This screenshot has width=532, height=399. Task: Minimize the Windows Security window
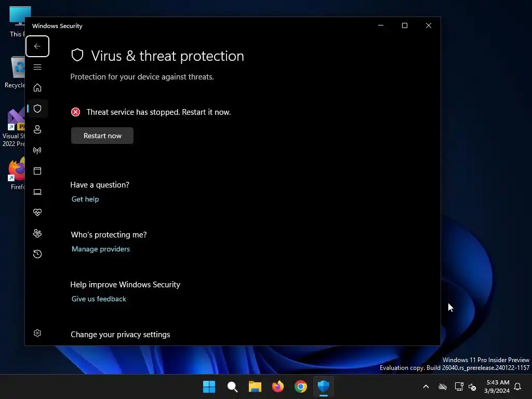(381, 26)
